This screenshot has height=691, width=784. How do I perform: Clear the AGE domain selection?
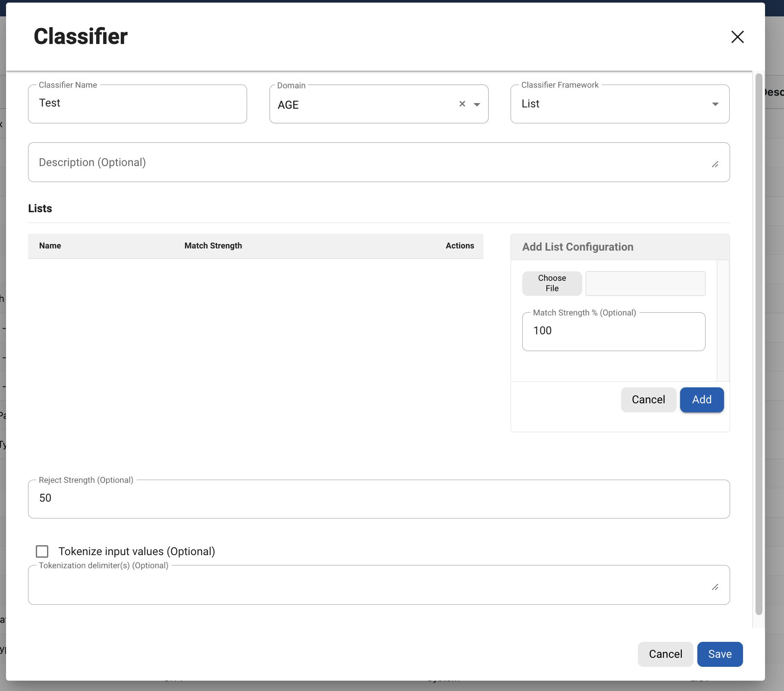click(462, 104)
